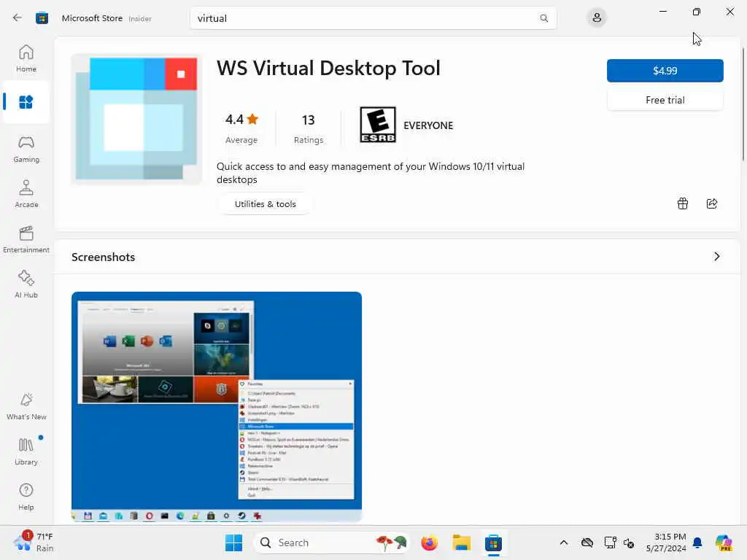Click the muted volume tray icon
Viewport: 747px width, 560px height.
[x=629, y=542]
